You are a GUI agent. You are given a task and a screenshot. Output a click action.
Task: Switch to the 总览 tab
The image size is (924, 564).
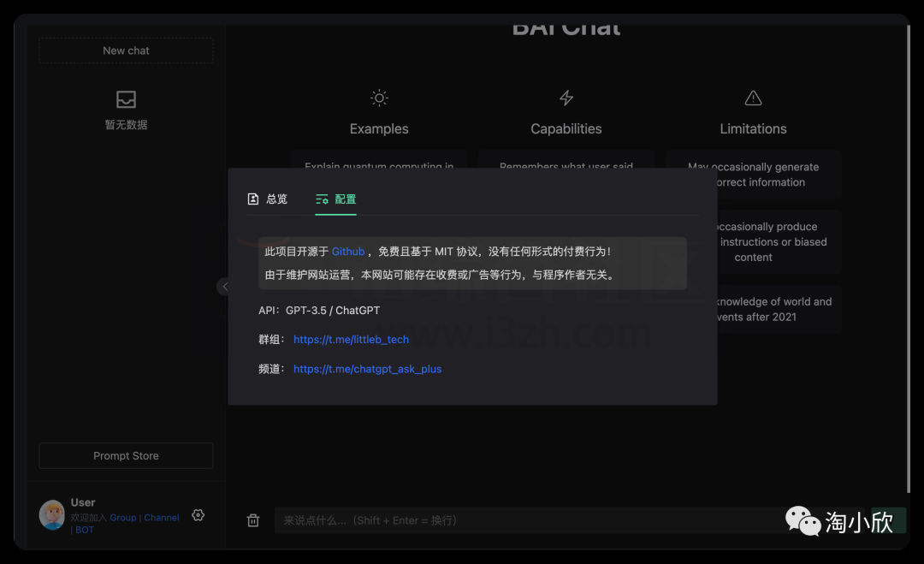point(268,199)
